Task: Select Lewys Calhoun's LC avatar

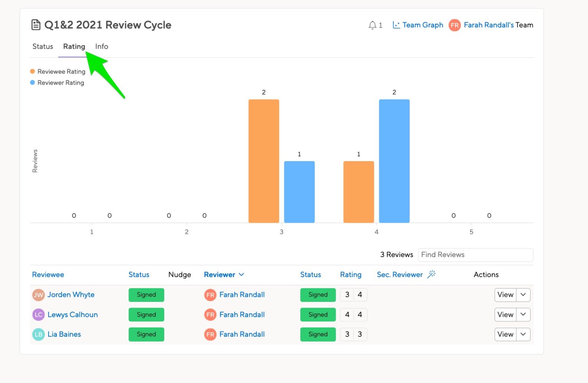Action: [x=38, y=315]
